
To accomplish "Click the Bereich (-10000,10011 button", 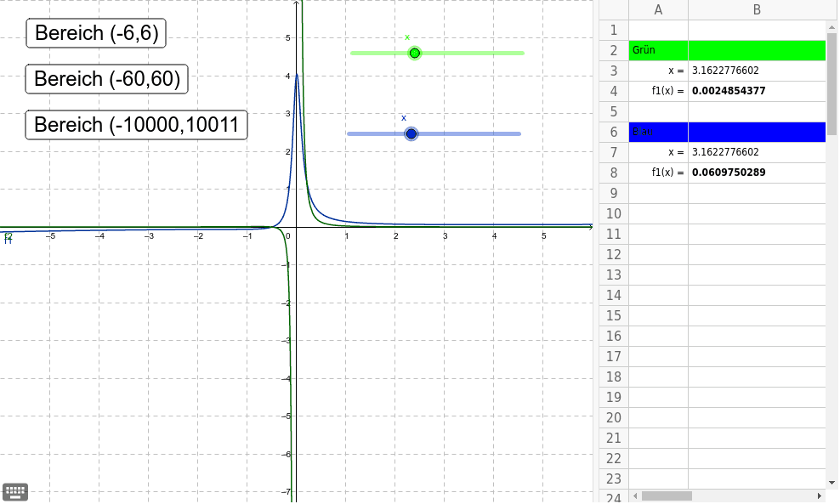I will [136, 125].
